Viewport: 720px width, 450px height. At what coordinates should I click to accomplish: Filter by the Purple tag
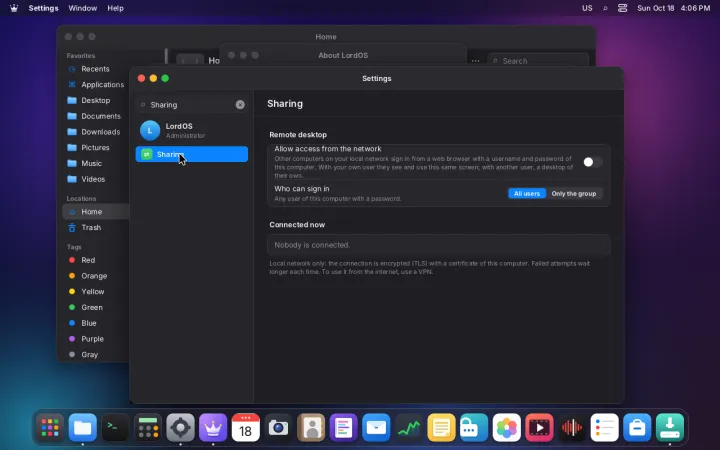pos(95,339)
